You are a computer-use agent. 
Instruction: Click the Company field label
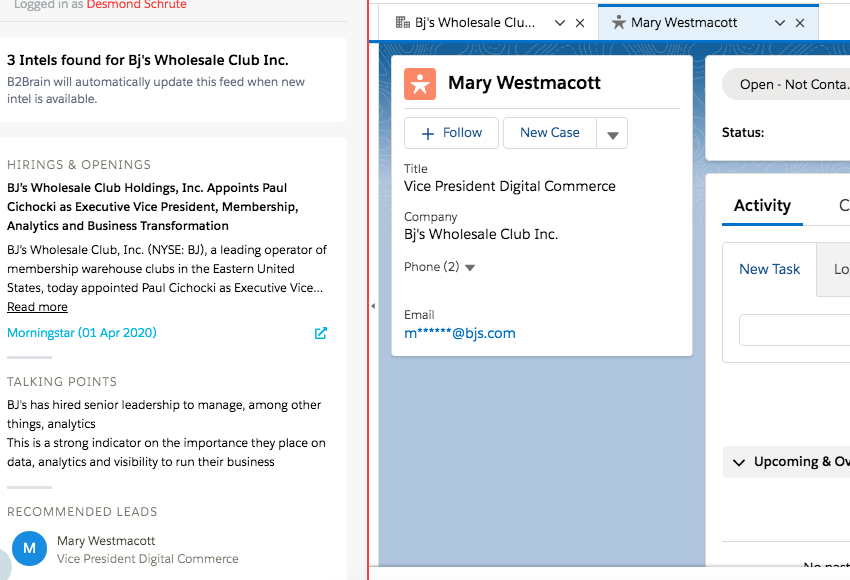click(x=430, y=217)
